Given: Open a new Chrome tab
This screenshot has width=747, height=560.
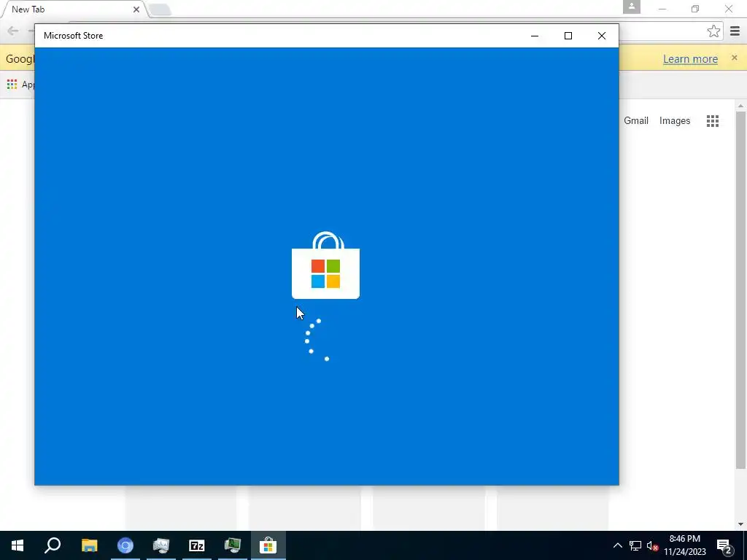Looking at the screenshot, I should (160, 9).
